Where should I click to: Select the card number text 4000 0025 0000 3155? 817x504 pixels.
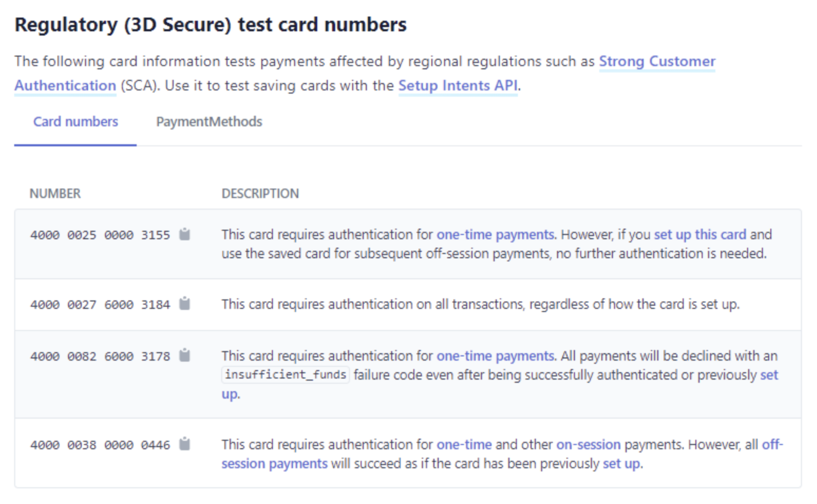(100, 235)
